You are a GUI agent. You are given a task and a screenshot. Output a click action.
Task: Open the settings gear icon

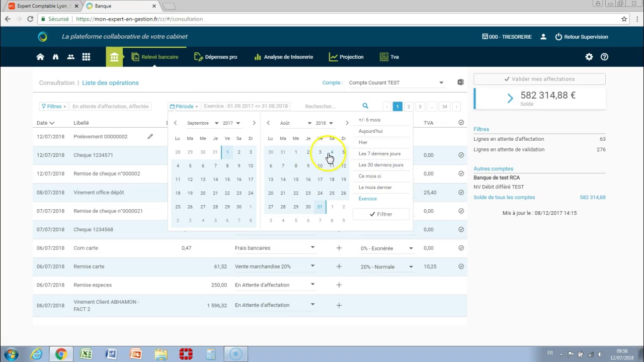point(589,57)
